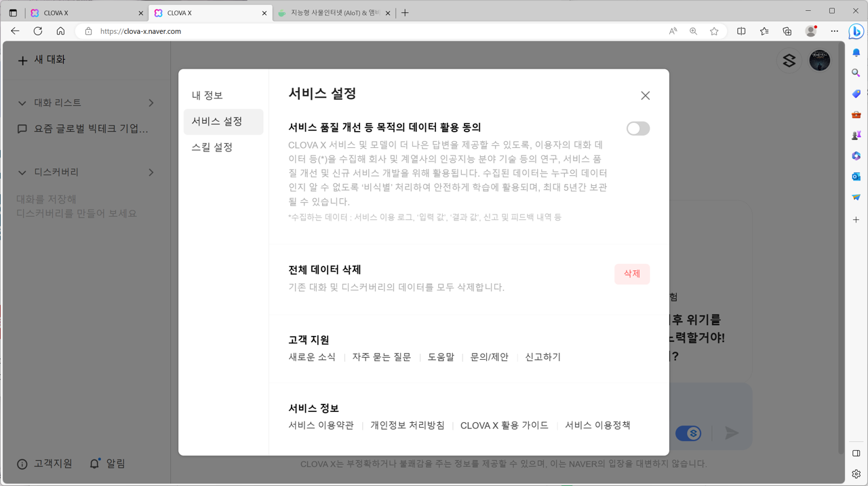The image size is (868, 486).
Task: Open 서비스 이용정책 link
Action: coord(597,426)
